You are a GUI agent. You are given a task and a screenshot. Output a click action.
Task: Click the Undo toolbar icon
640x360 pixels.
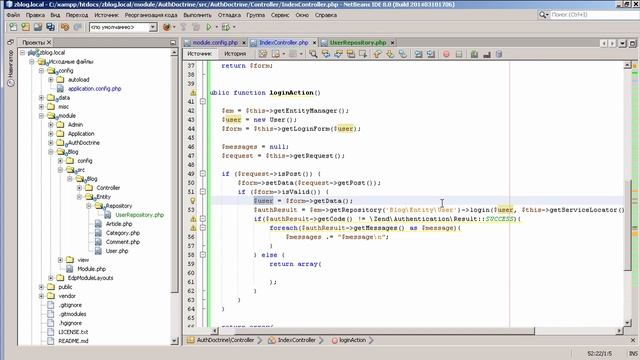65,27
